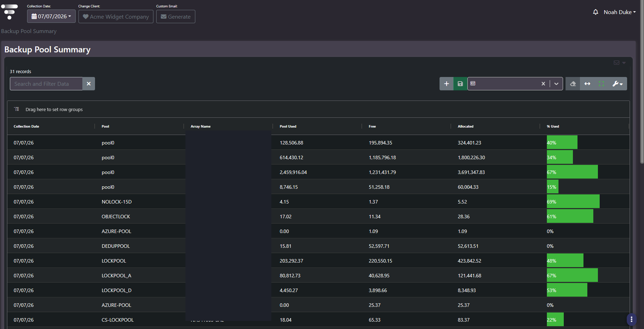Select the LOCKPOOL_A pool cell

pos(116,276)
